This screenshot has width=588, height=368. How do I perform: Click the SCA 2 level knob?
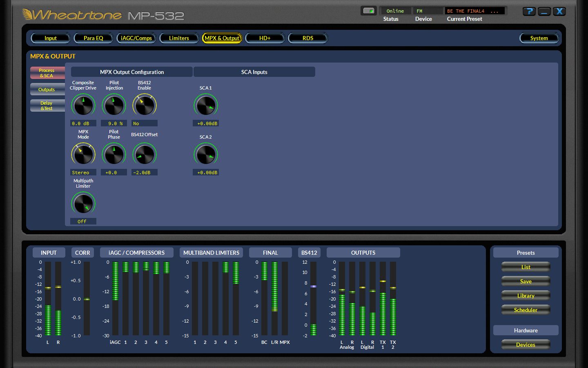click(x=206, y=154)
